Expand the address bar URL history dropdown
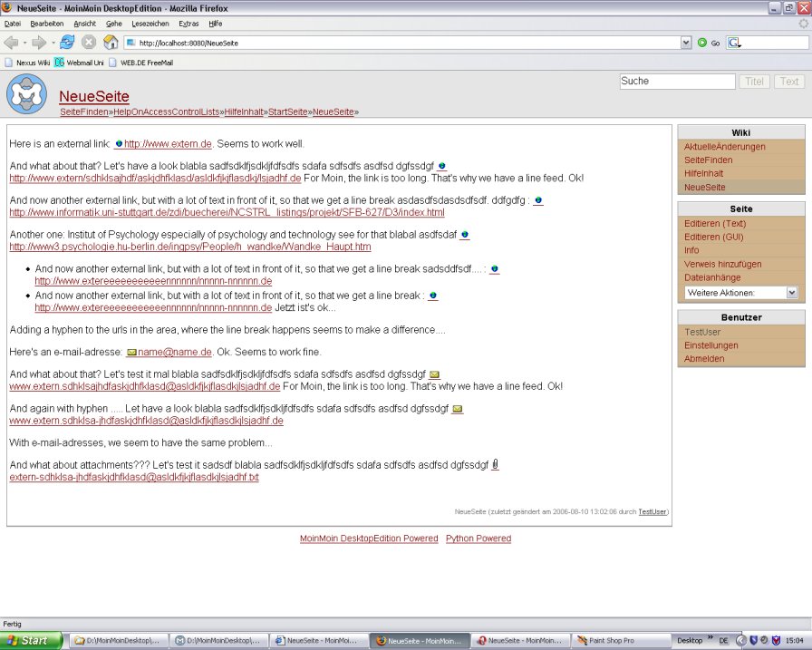The height and width of the screenshot is (650, 812). (x=686, y=43)
